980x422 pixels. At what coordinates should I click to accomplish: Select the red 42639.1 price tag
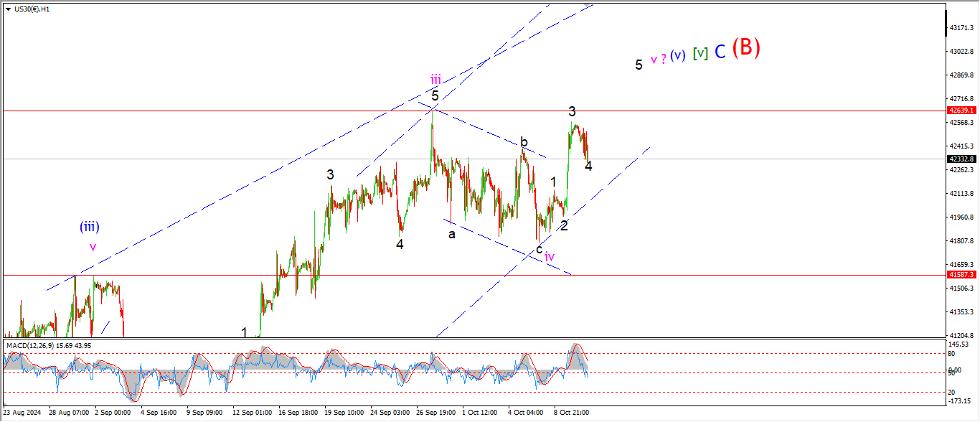pos(961,111)
